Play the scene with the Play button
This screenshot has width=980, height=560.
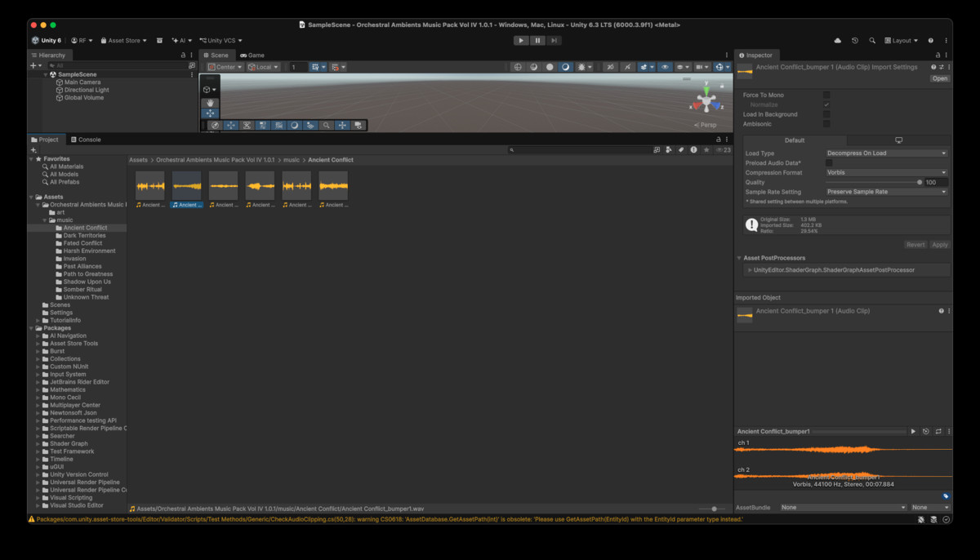point(521,40)
